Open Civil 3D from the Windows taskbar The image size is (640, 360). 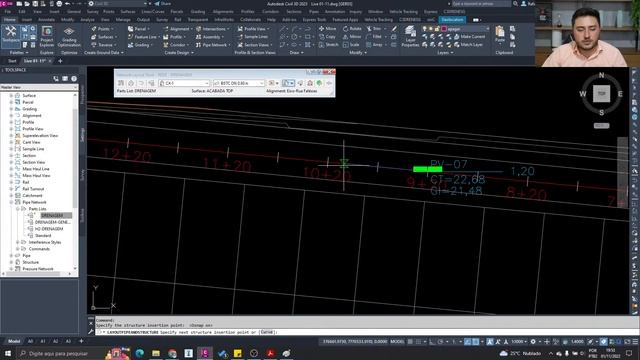click(x=205, y=353)
